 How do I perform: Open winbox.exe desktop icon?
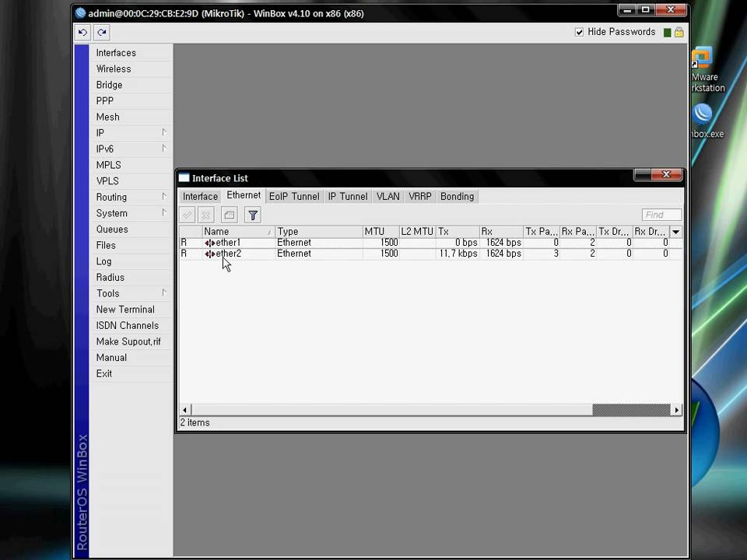point(708,121)
